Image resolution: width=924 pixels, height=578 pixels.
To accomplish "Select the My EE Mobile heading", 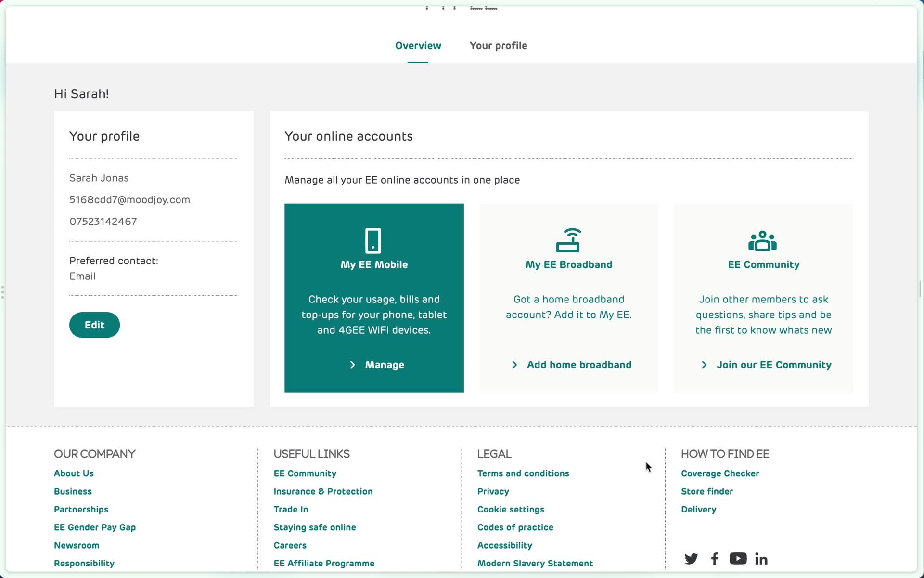I will [x=374, y=265].
